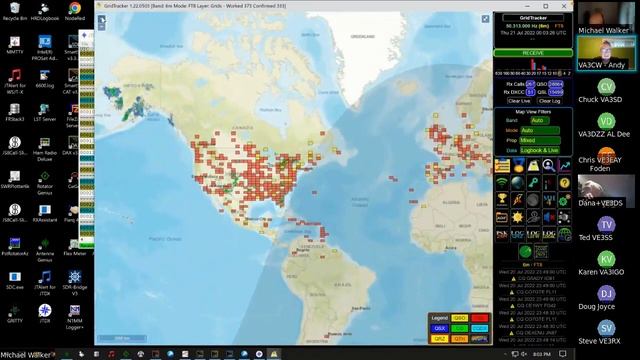Open the Mode filter dropdown
Image resolution: width=640 pixels, height=360 pixels.
540,131
